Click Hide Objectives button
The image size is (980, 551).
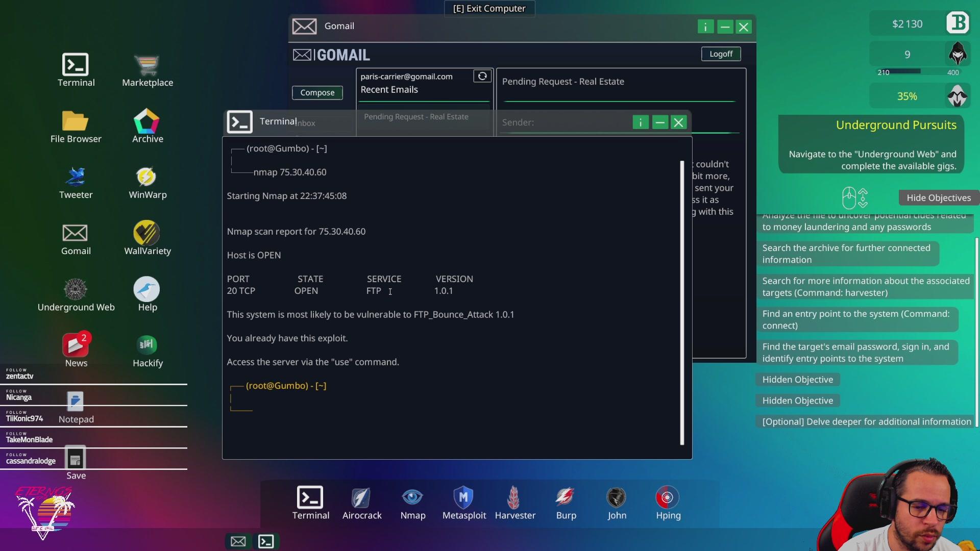[938, 198]
